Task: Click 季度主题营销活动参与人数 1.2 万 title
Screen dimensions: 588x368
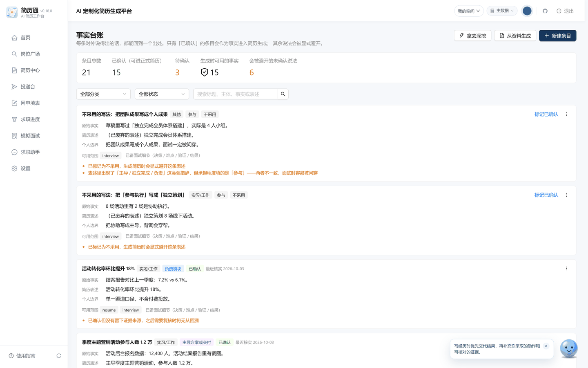Action: pyautogui.click(x=117, y=342)
